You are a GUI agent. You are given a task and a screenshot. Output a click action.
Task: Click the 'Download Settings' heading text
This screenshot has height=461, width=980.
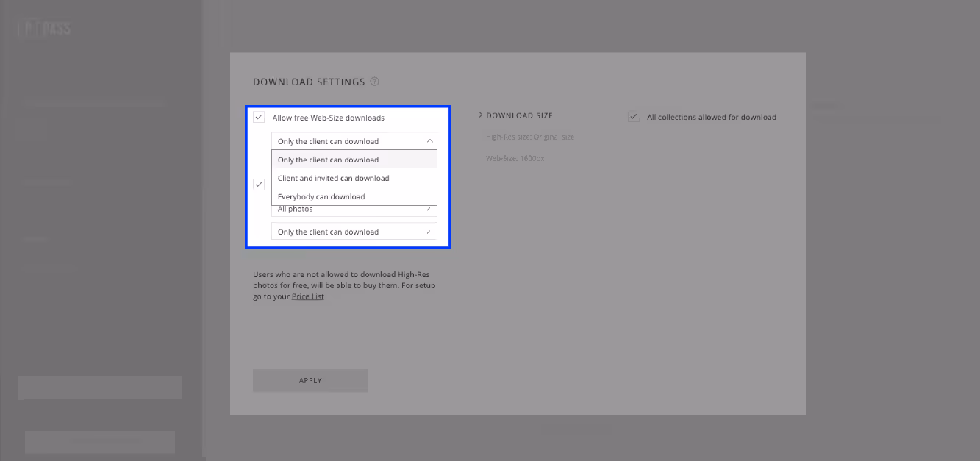(309, 82)
